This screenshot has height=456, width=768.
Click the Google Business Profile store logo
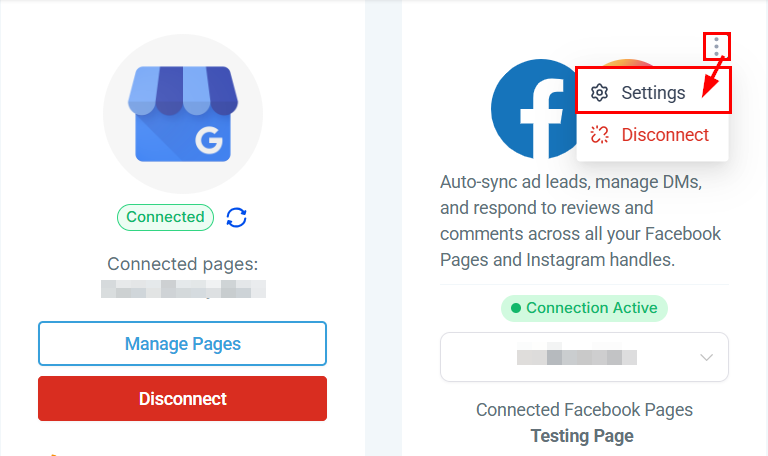(183, 114)
